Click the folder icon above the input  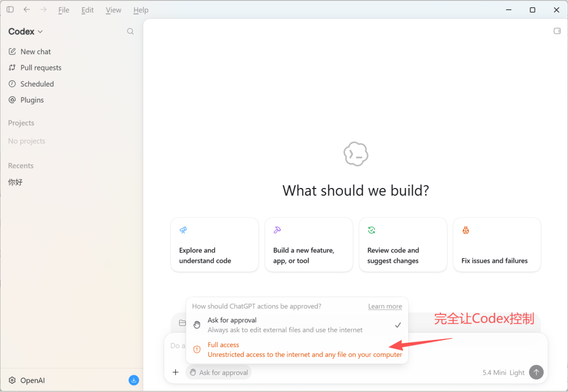point(182,323)
